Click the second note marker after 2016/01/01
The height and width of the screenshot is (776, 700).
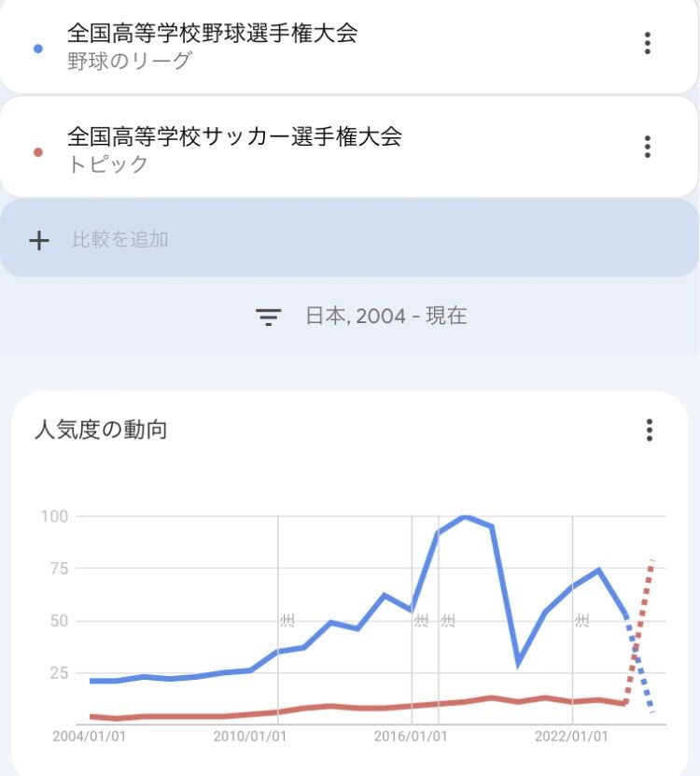448,620
